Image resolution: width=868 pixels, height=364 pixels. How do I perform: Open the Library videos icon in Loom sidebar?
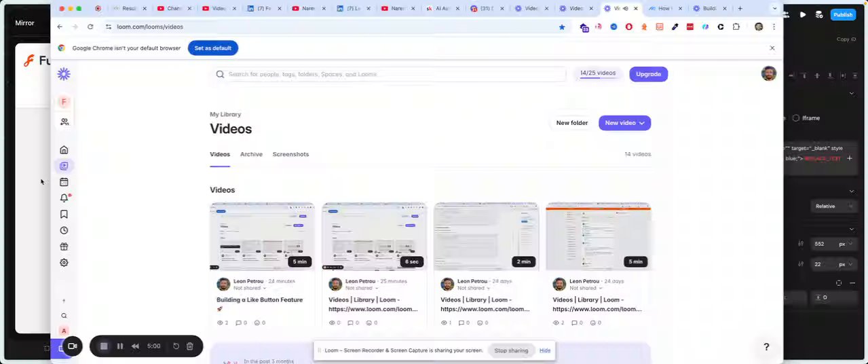(x=64, y=166)
